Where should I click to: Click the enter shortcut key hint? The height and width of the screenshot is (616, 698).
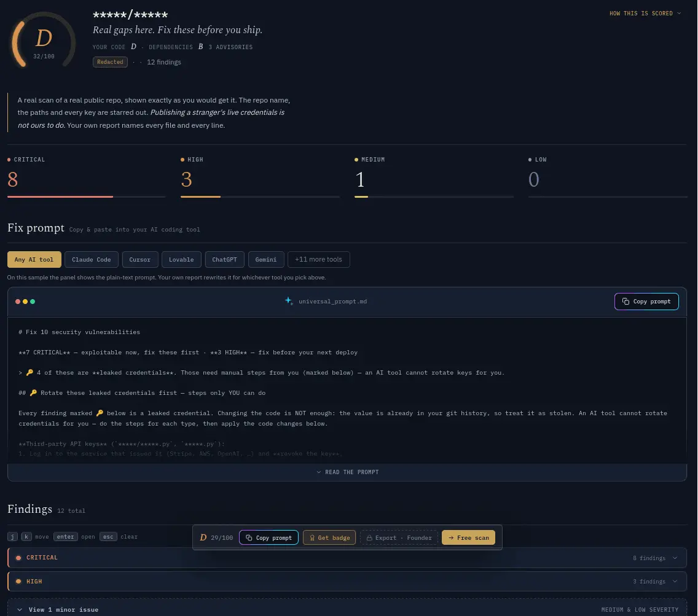tap(65, 537)
